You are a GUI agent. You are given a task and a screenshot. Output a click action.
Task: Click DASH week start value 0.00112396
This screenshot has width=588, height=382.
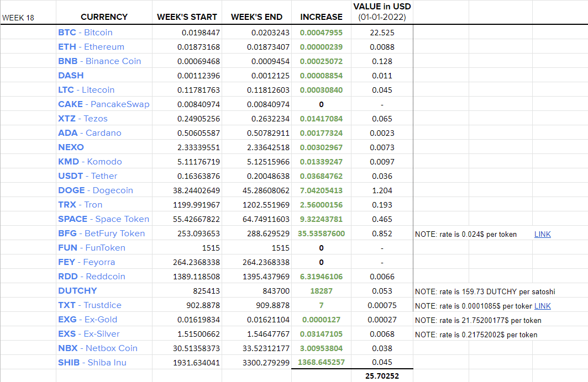(x=198, y=76)
